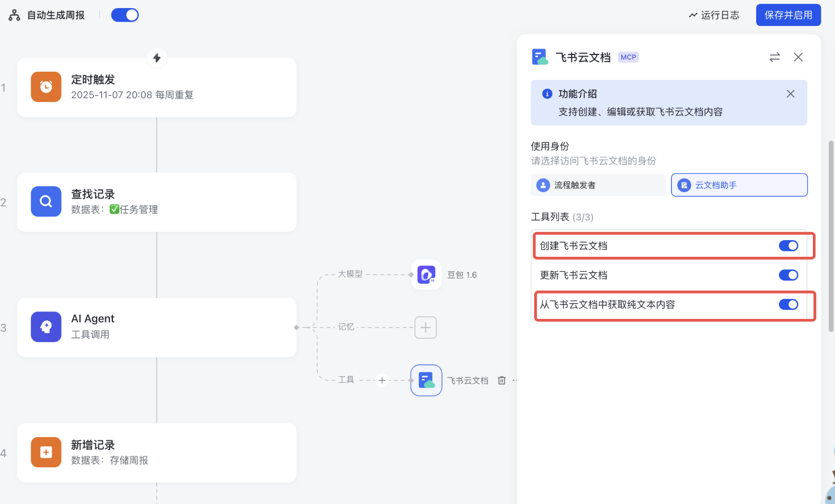Click the lightning trigger icon above 定时触发
The height and width of the screenshot is (504, 835).
(x=157, y=58)
